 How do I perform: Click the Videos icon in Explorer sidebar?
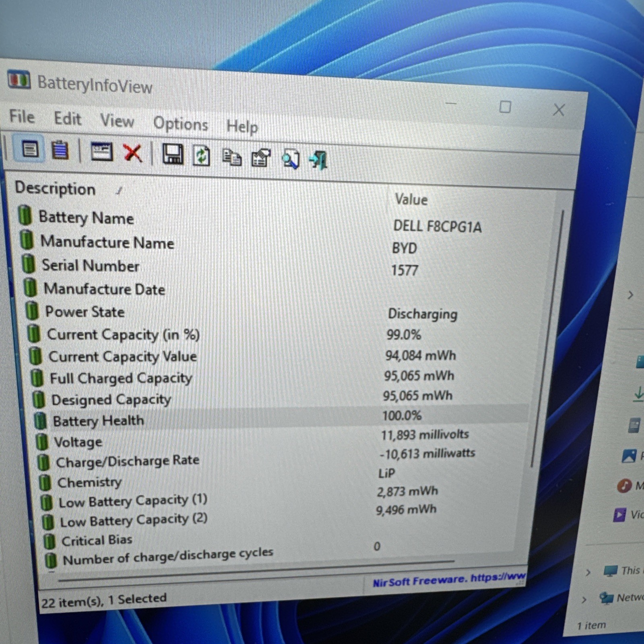point(619,515)
